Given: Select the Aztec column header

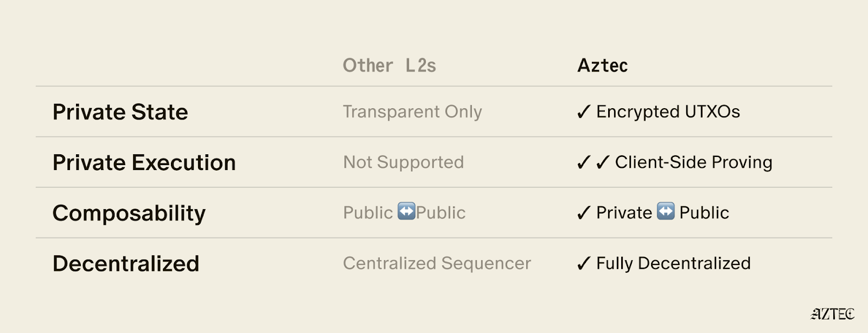Looking at the screenshot, I should (603, 66).
